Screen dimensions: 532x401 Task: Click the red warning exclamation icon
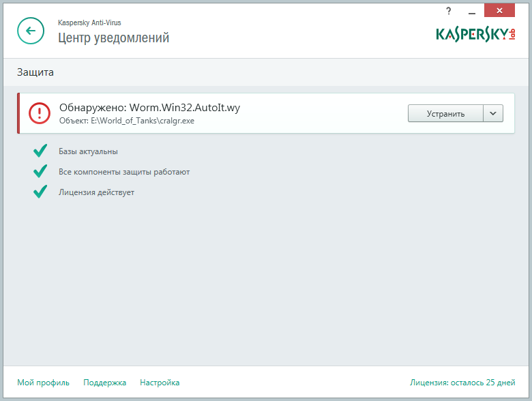[40, 113]
